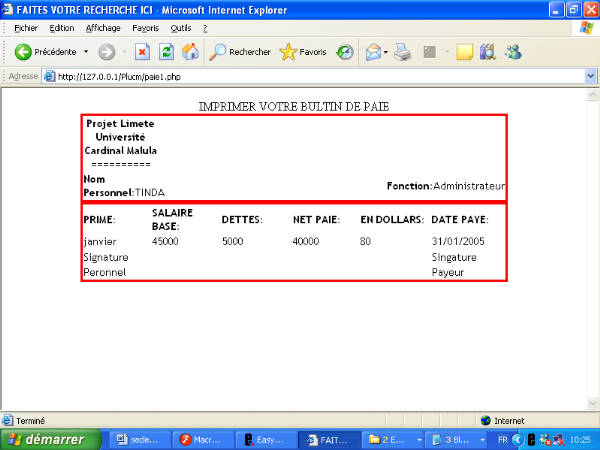Click the Forward navigation arrow
Screen dimensions: 600x450
pyautogui.click(x=106, y=52)
